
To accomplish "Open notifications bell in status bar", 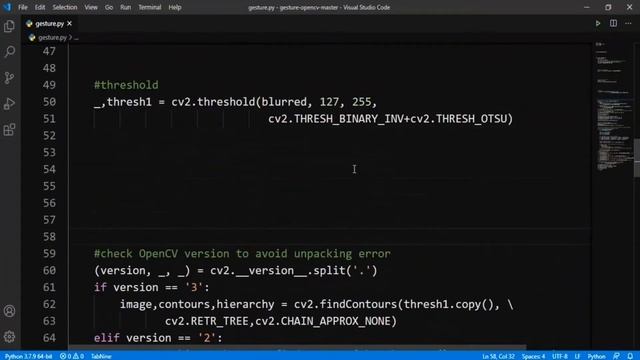I will pyautogui.click(x=630, y=356).
